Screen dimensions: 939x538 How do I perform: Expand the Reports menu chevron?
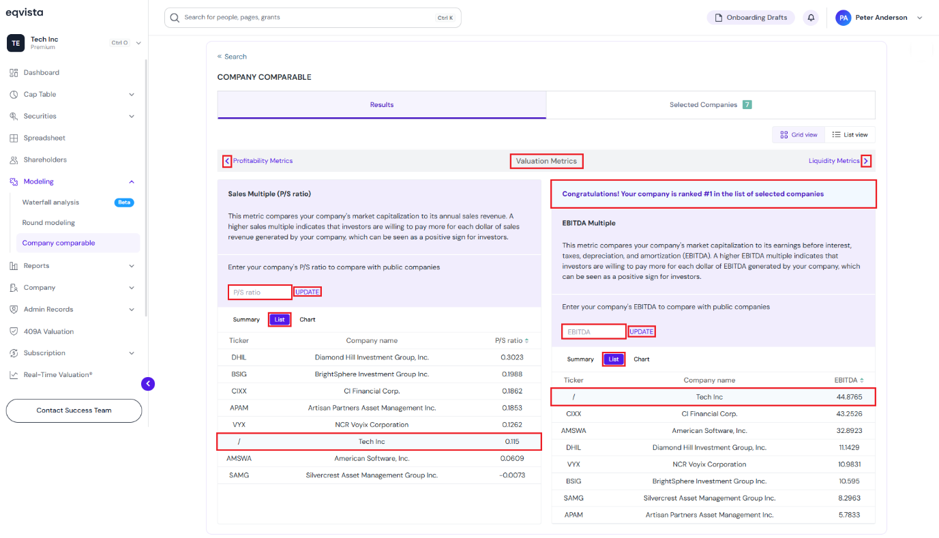132,266
